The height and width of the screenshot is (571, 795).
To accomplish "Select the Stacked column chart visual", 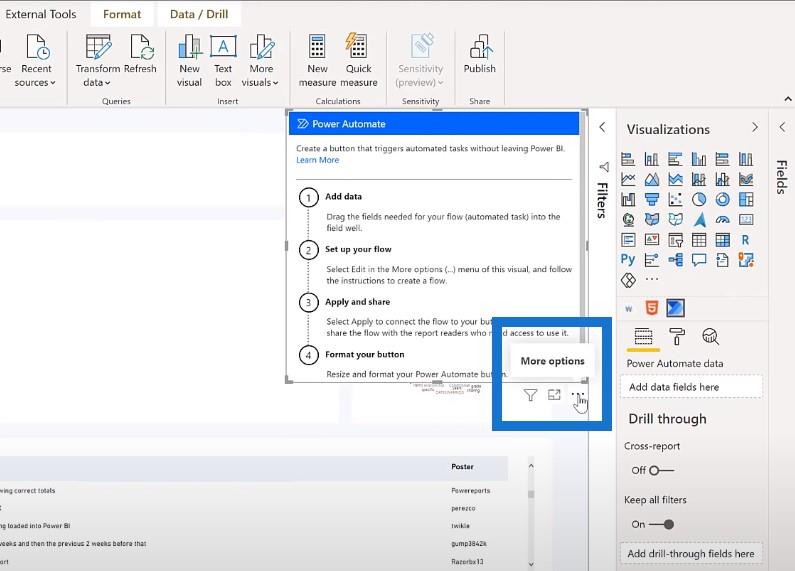I will click(652, 159).
